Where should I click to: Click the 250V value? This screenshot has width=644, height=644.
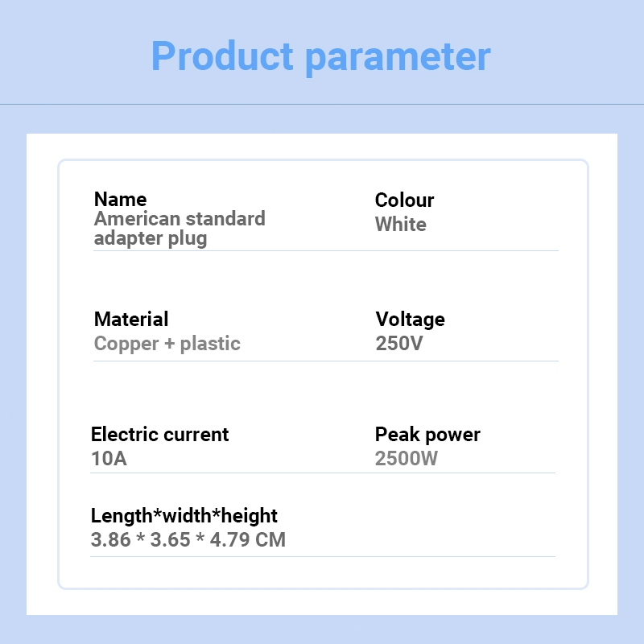(x=398, y=344)
